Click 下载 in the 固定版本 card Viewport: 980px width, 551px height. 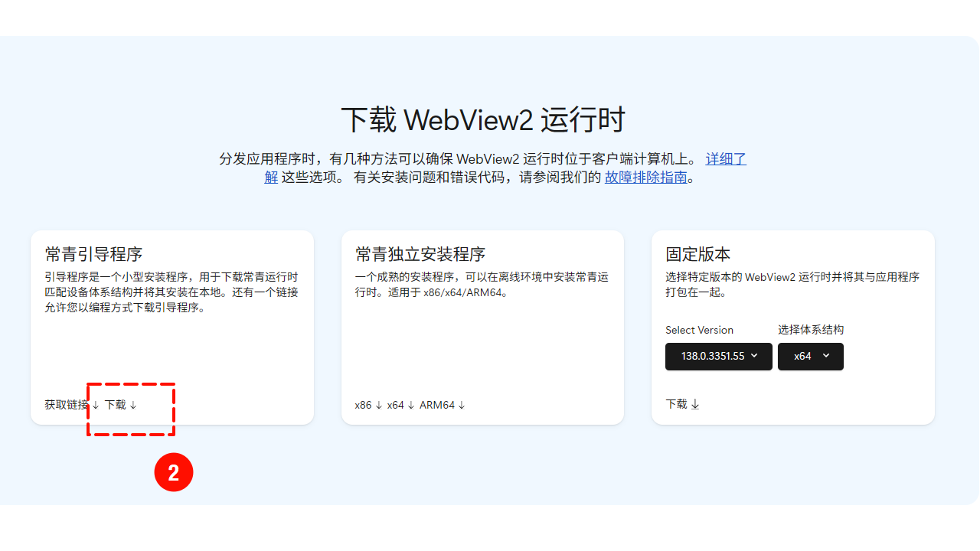[x=683, y=404]
